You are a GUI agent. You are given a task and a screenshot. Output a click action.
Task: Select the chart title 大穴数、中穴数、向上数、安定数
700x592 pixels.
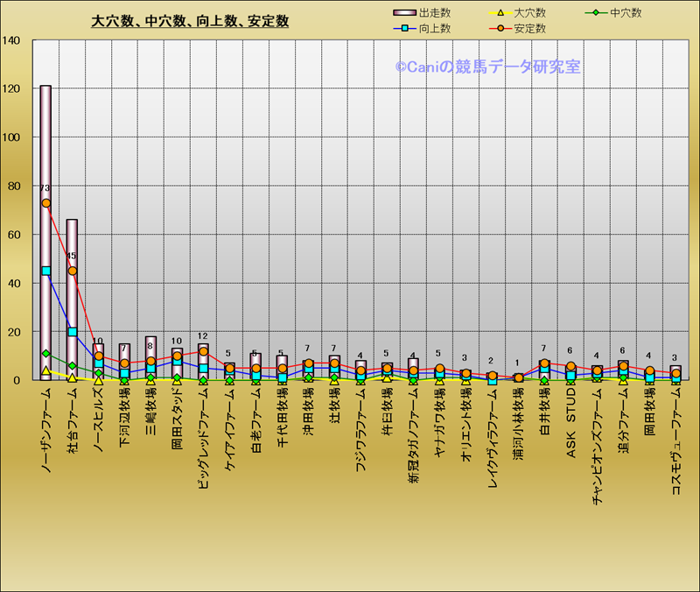tap(190, 21)
